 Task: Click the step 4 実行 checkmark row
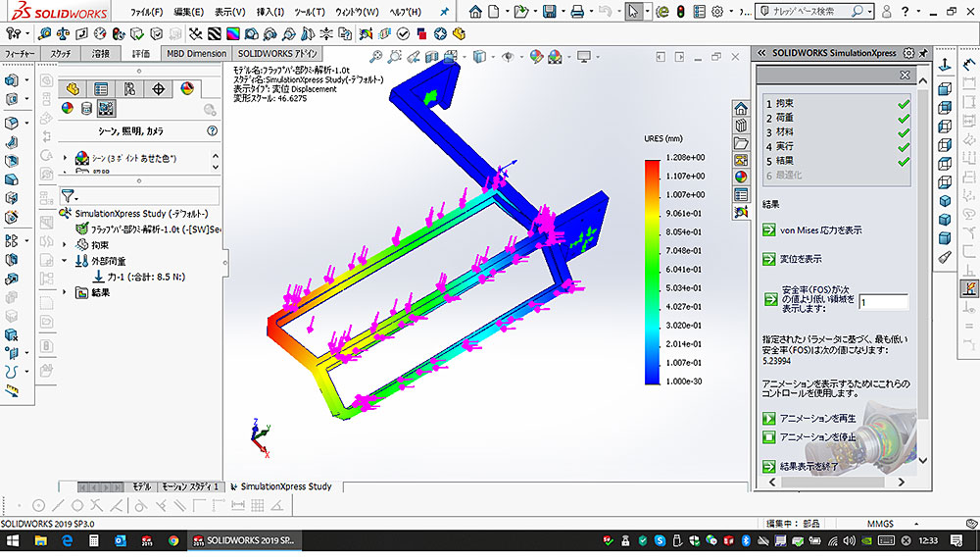837,146
